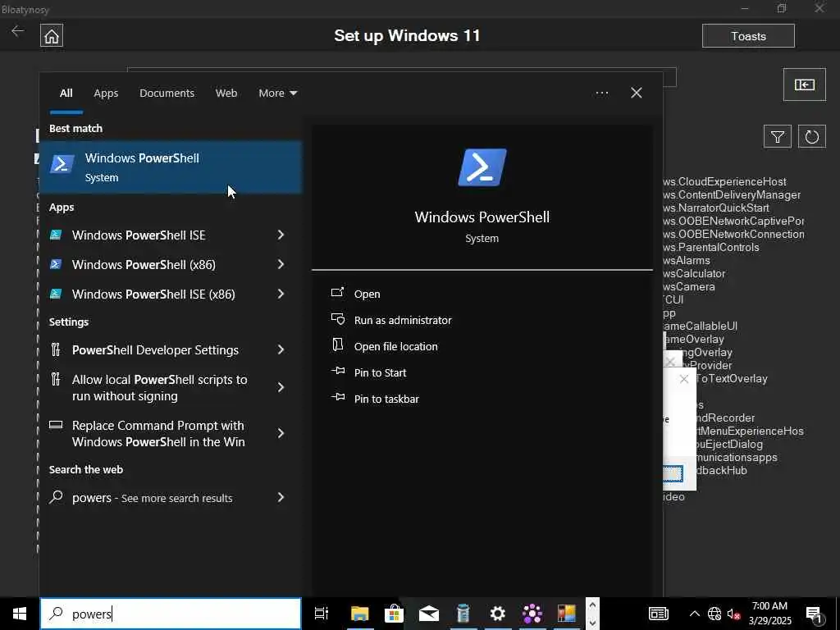Show hidden system tray icons
840x630 pixels.
point(694,614)
